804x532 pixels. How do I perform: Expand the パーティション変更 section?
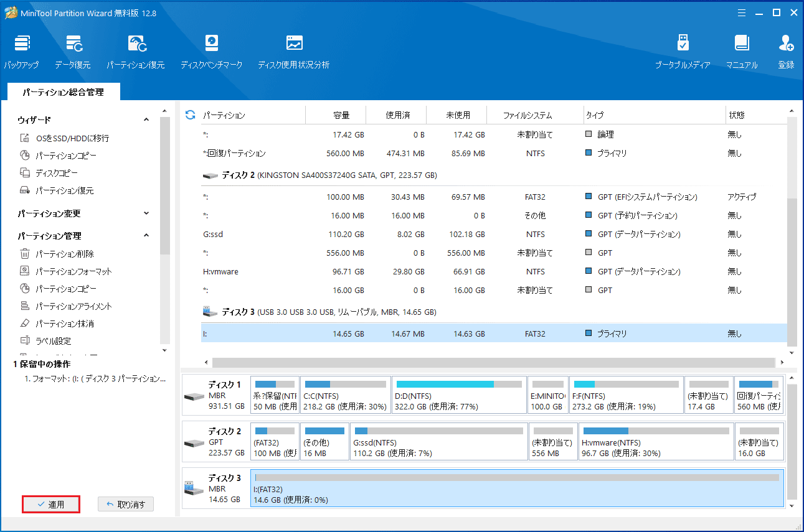(146, 213)
